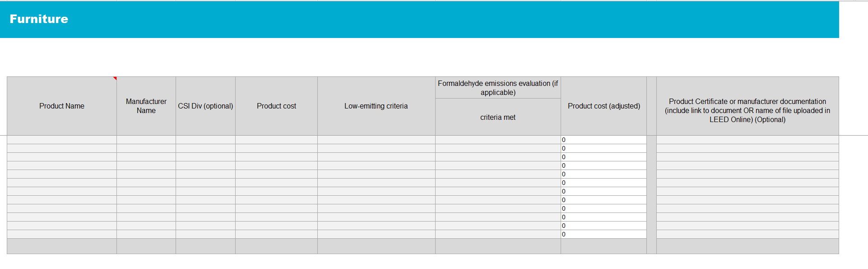Select the Manufacturer Name header cell
Image resolution: width=868 pixels, height=269 pixels.
146,106
